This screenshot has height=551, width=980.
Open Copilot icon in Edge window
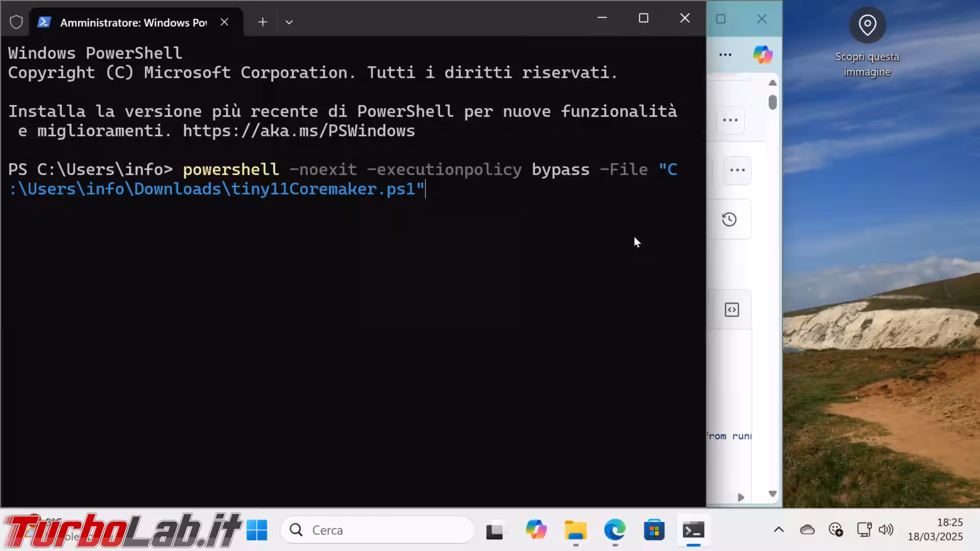[x=763, y=55]
